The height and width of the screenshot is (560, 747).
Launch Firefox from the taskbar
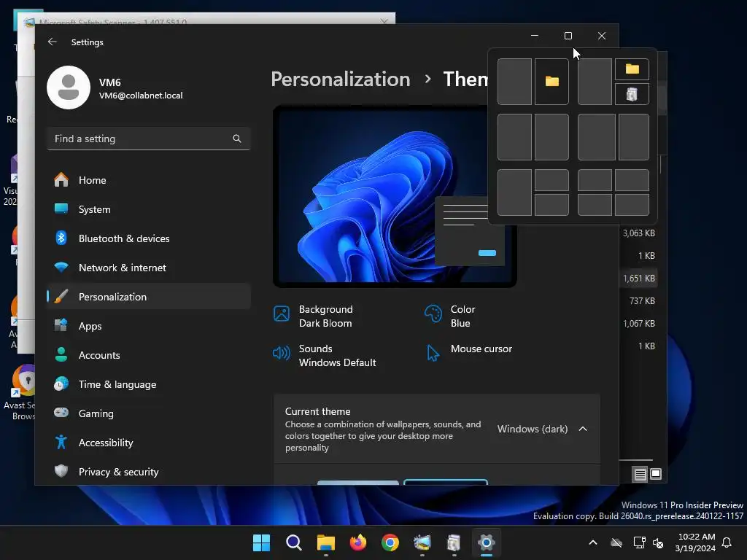357,542
